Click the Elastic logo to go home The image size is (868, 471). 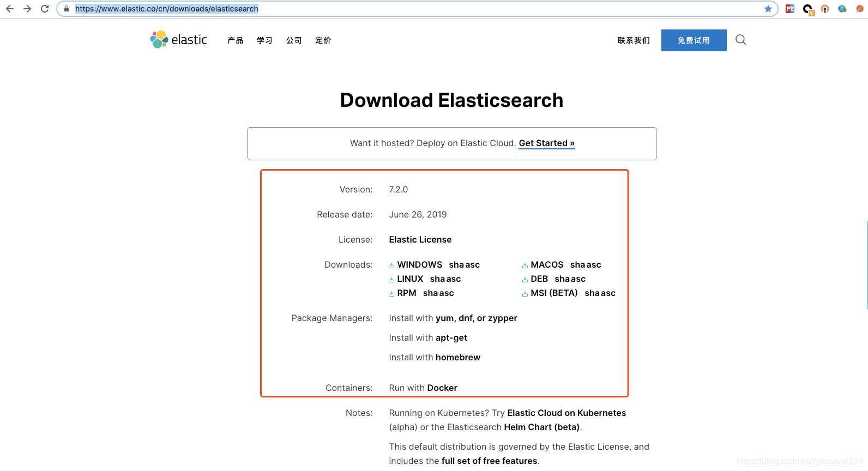[179, 40]
